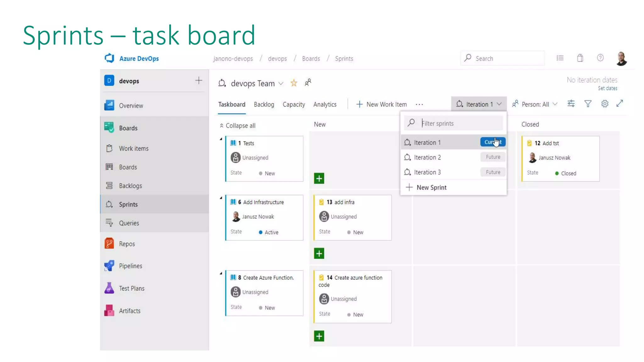Click the Set dates link
The image size is (644, 362).
[x=607, y=88]
